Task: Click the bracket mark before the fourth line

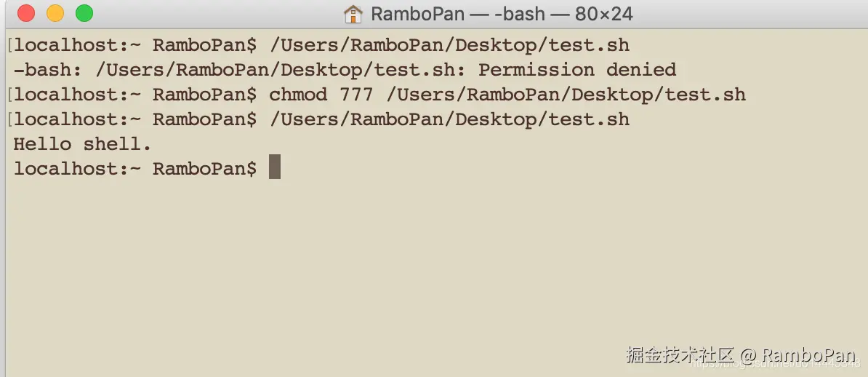Action: point(9,119)
